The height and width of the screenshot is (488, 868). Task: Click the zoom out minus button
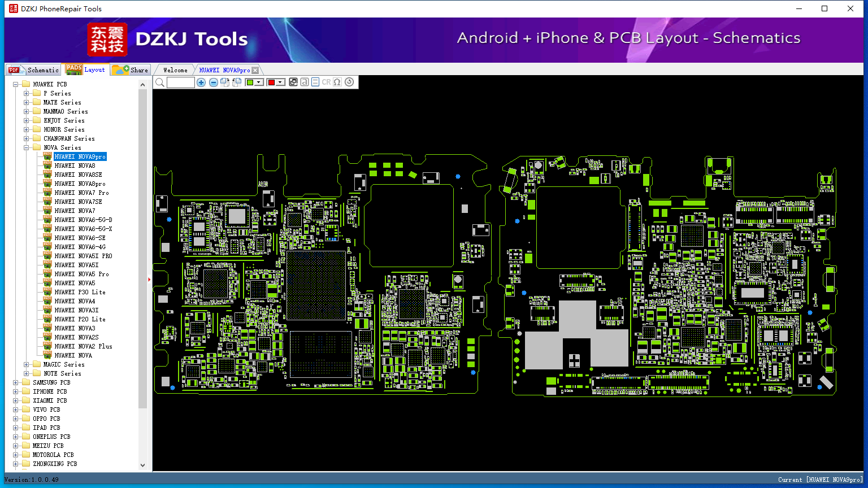tap(213, 82)
